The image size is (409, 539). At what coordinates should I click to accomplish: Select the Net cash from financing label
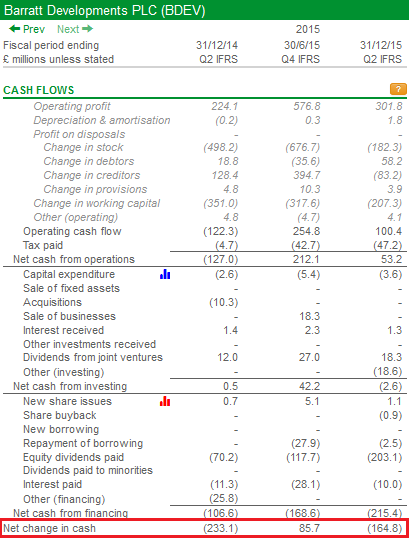coord(70,513)
